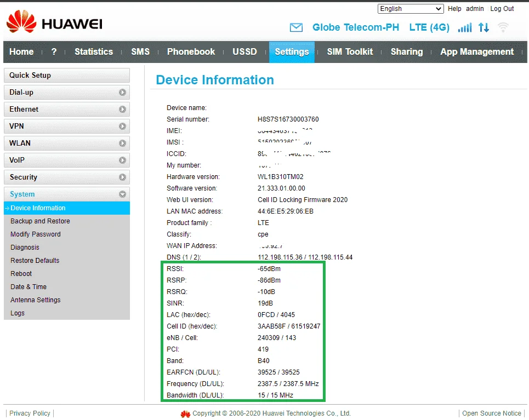This screenshot has height=420, width=529.
Task: Open Backup and Restore
Action: (40, 221)
